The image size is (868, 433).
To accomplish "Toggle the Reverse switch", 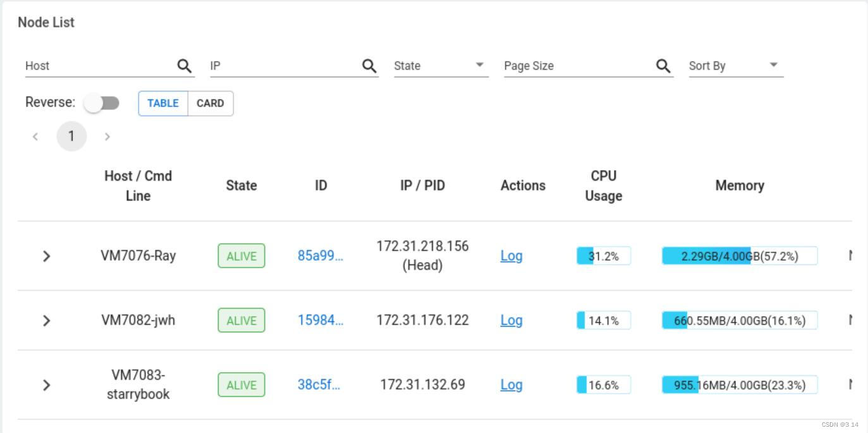I will point(103,102).
